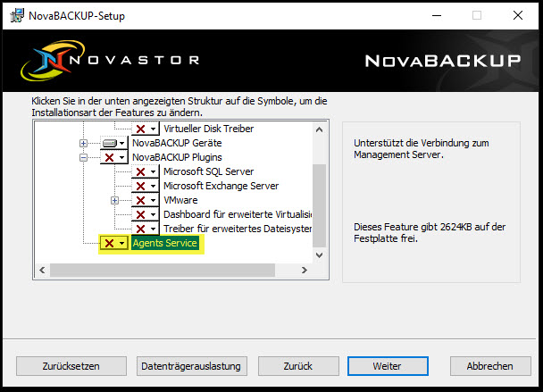Select the Treiber für erweitertes Dateisystem label
Viewport: 543px width, 392px height.
[x=238, y=229]
